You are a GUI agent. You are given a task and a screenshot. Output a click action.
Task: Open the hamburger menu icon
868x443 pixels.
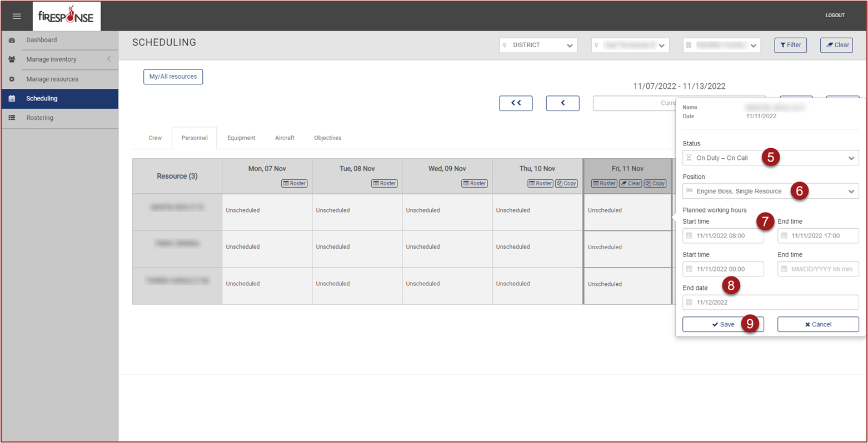[17, 16]
